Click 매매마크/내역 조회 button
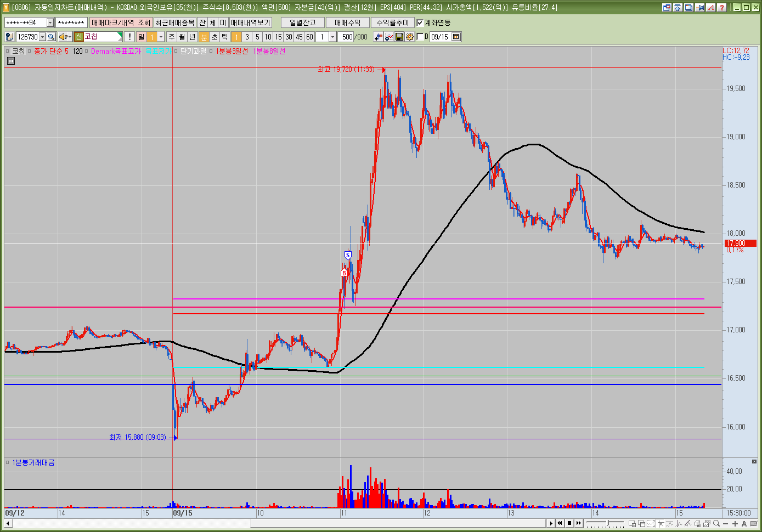 coord(121,22)
